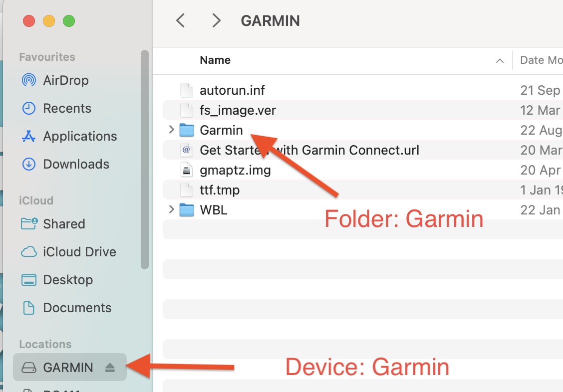Viewport: 563px width, 392px height.
Task: Click the 22 Aug date cell
Action: (x=541, y=130)
